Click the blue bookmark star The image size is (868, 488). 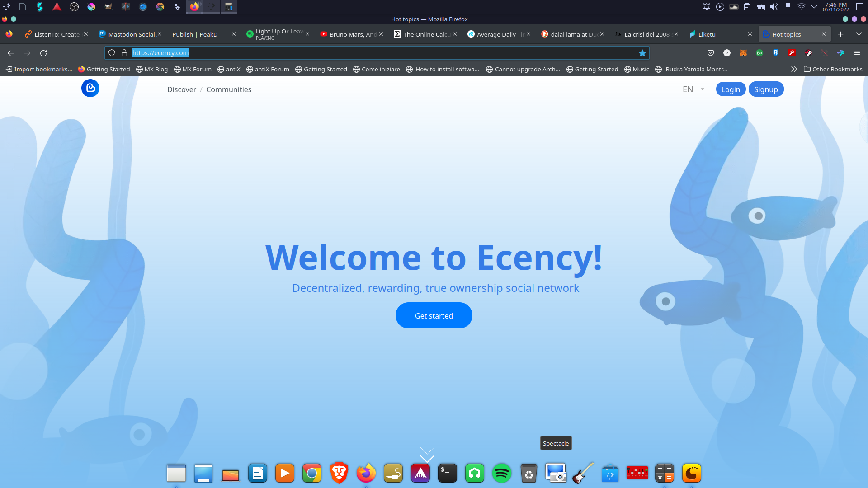click(642, 53)
